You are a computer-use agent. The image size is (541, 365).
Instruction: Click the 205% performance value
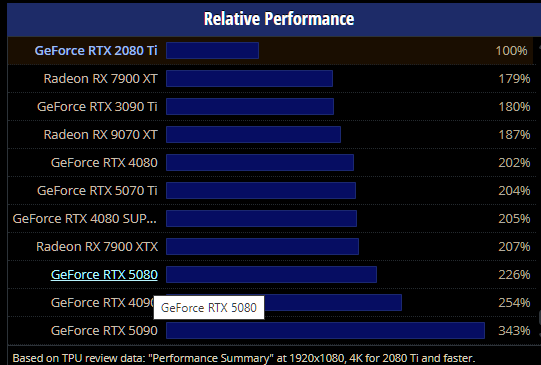(x=514, y=219)
